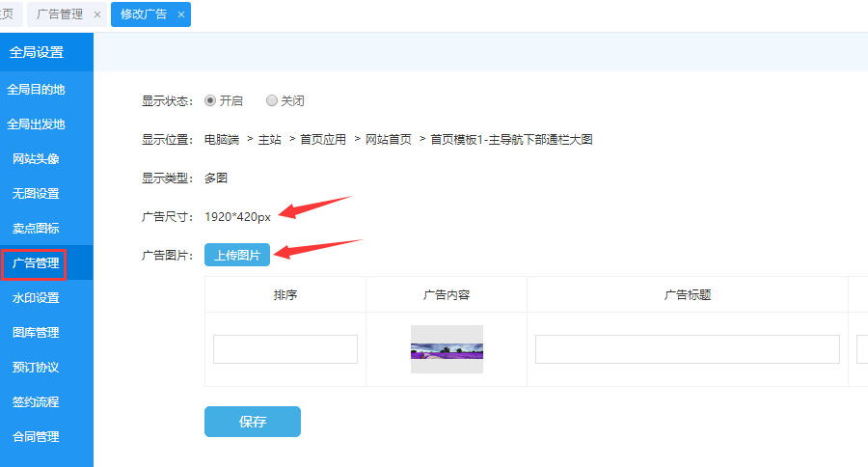This screenshot has height=467, width=868.
Task: Open 水印设置 in the sidebar
Action: [36, 298]
